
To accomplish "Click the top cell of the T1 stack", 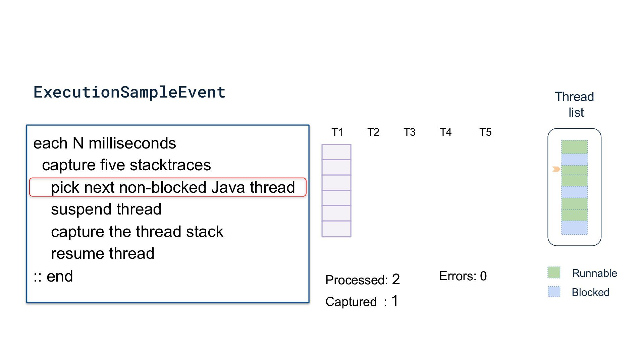I will coord(336,152).
